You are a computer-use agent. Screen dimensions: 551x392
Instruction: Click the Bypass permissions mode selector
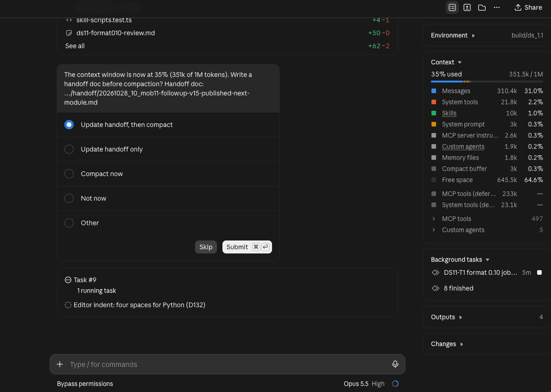point(85,384)
